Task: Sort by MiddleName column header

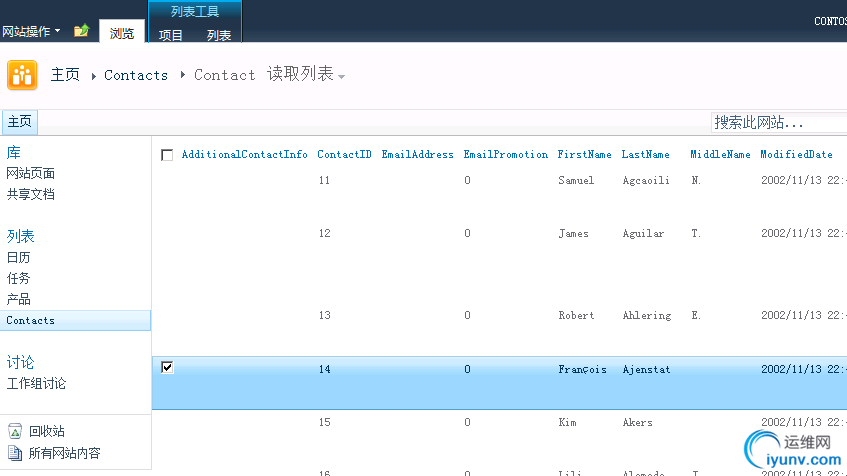Action: coord(721,155)
